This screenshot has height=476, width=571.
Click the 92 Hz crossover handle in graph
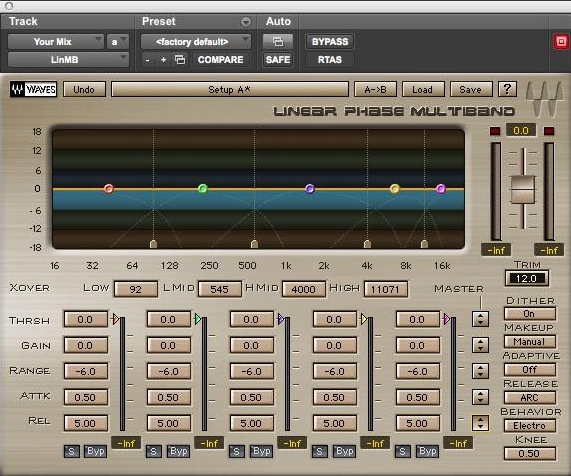154,244
